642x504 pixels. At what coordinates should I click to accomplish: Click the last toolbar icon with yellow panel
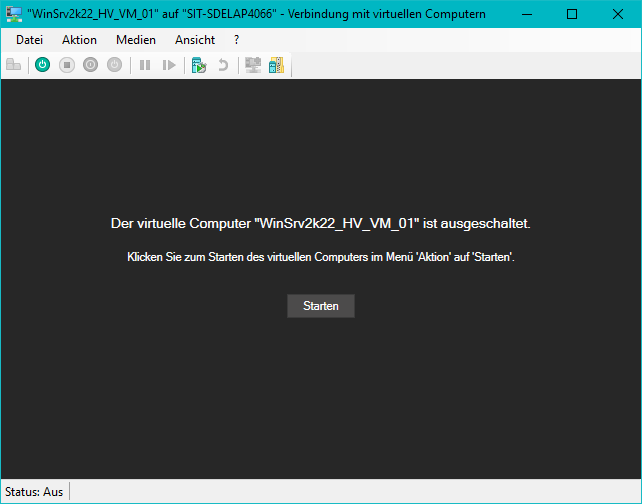pos(276,65)
